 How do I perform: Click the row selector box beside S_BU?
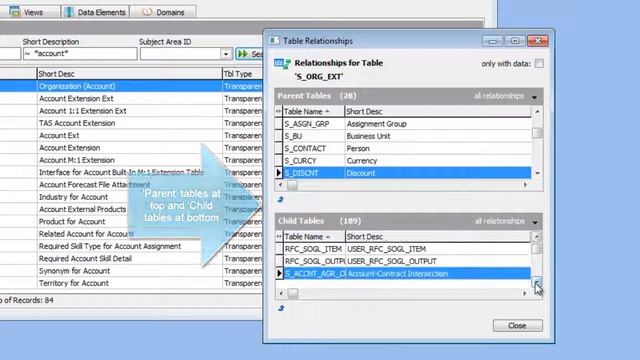[279, 136]
